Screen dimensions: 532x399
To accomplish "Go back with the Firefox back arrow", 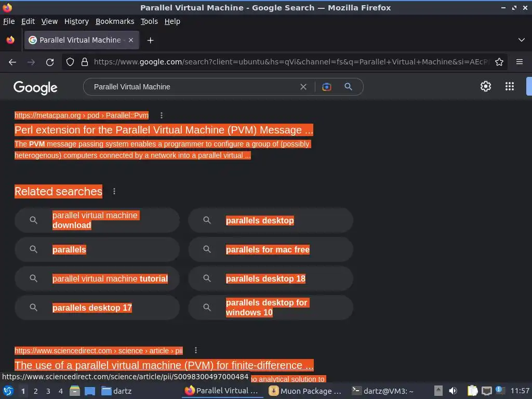I will (12, 62).
